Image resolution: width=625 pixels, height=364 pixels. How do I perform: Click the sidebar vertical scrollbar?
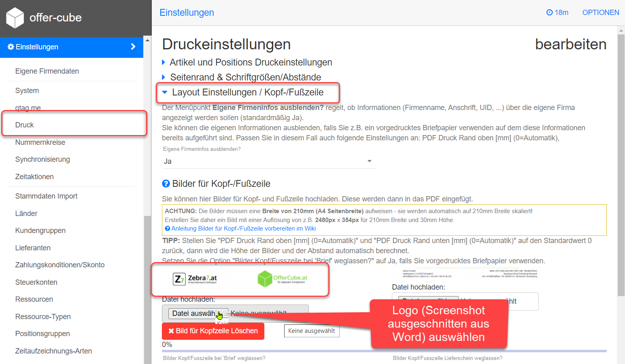click(147, 290)
